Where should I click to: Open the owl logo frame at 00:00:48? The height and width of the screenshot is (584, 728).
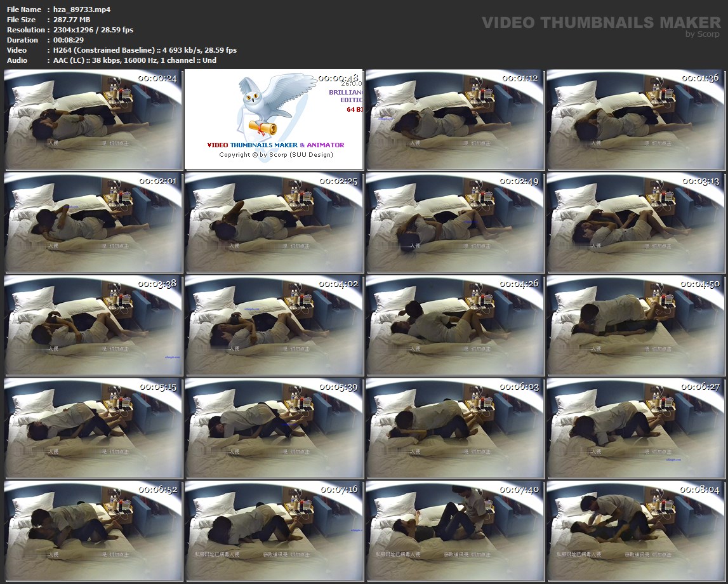pos(274,120)
